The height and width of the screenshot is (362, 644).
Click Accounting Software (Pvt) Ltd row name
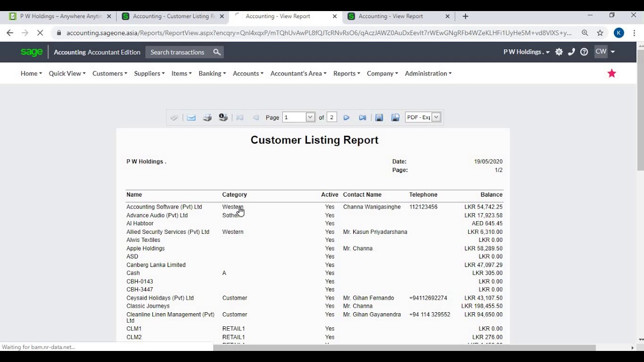164,207
